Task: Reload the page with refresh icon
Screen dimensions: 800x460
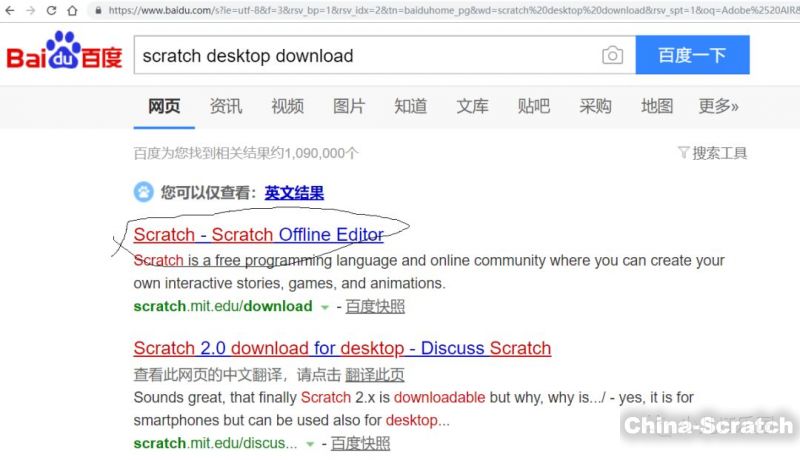Action: tap(50, 10)
